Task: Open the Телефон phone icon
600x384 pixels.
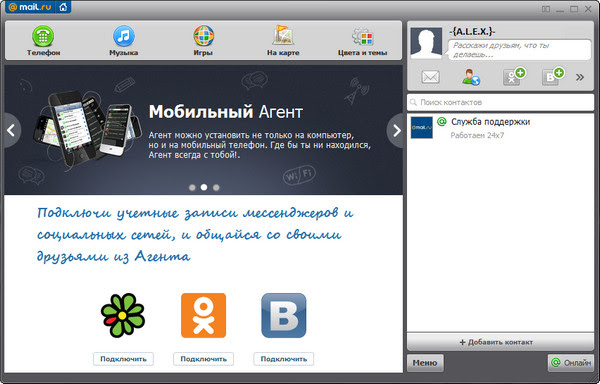Action: pyautogui.click(x=43, y=36)
